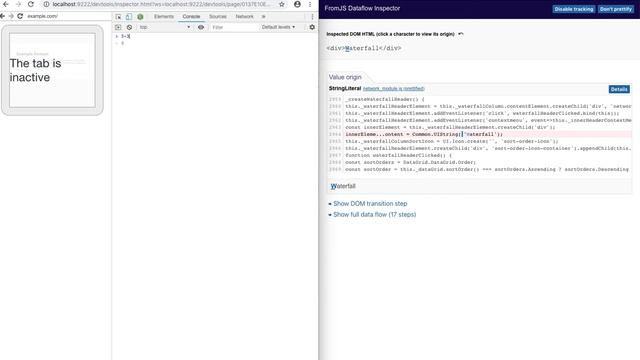Image resolution: width=640 pixels, height=360 pixels.
Task: Toggle the device toolbar icon
Action: click(129, 17)
